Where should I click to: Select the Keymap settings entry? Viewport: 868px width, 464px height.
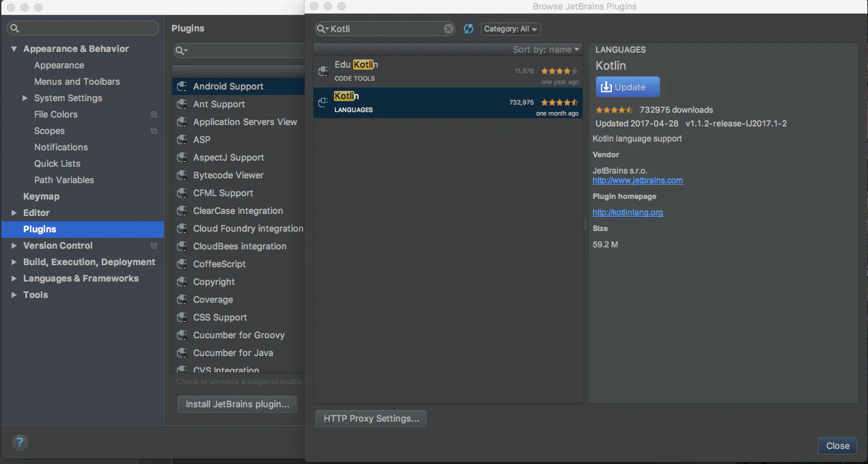click(41, 196)
